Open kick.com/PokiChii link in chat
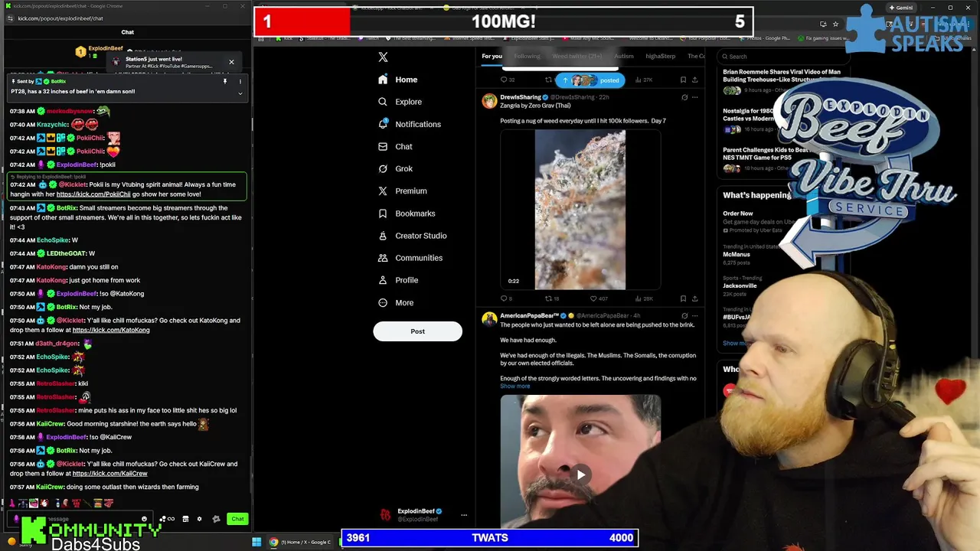Viewport: 980px width, 551px height. click(93, 194)
